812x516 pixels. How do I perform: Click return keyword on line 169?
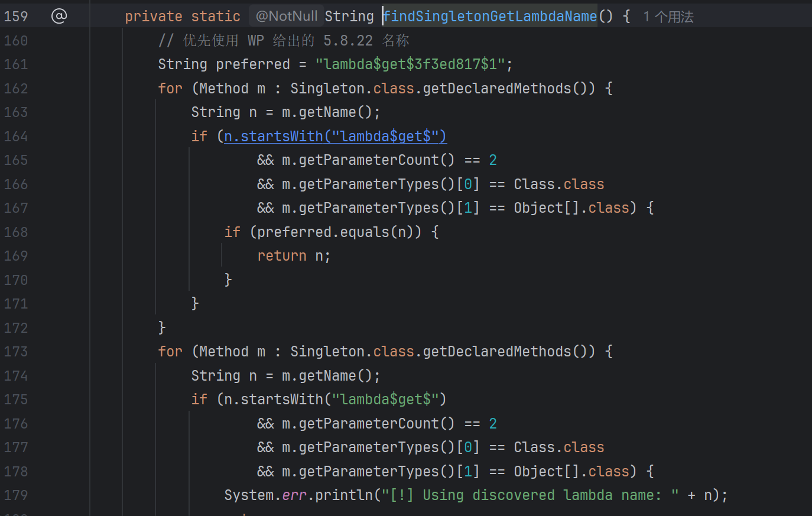(x=282, y=256)
